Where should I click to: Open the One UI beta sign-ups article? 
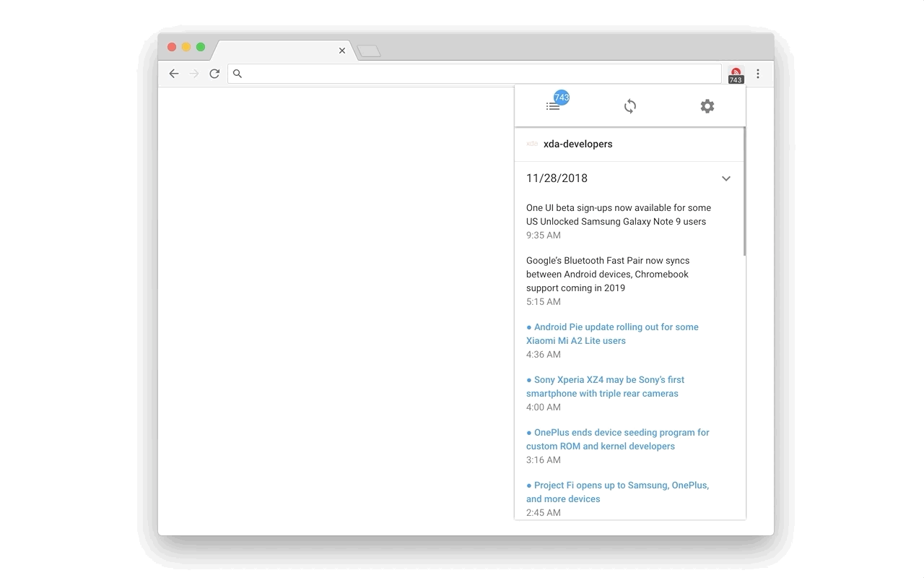(x=618, y=215)
